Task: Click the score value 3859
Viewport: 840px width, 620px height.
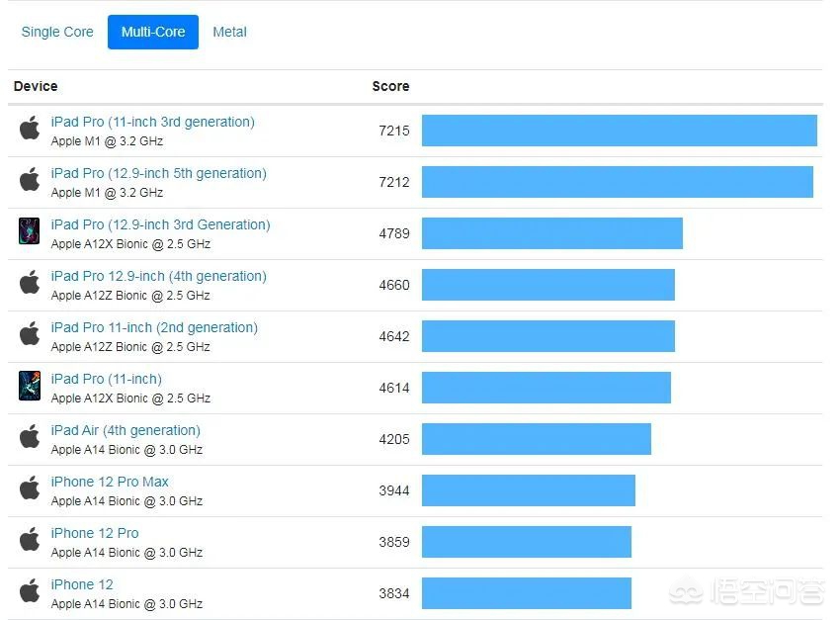Action: point(394,542)
